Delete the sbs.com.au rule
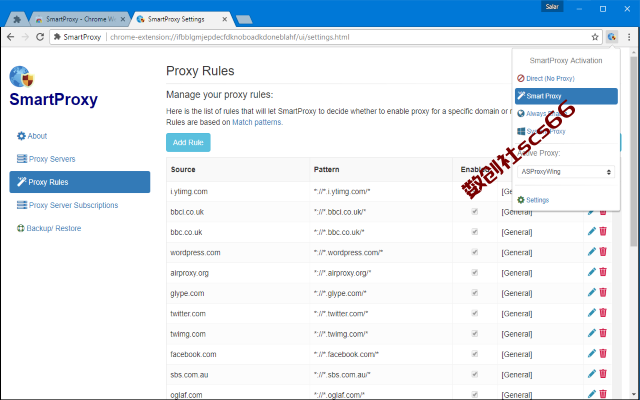640x400 pixels. pyautogui.click(x=603, y=374)
